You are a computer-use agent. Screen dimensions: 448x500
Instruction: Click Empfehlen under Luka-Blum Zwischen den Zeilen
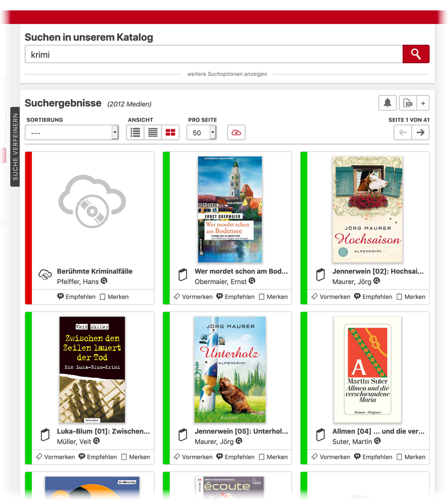point(97,457)
